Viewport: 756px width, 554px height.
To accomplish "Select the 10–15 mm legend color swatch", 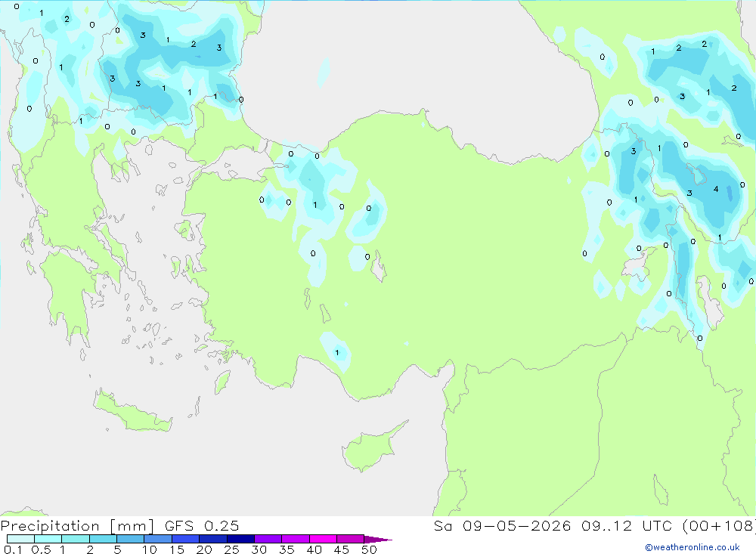I will (x=158, y=539).
